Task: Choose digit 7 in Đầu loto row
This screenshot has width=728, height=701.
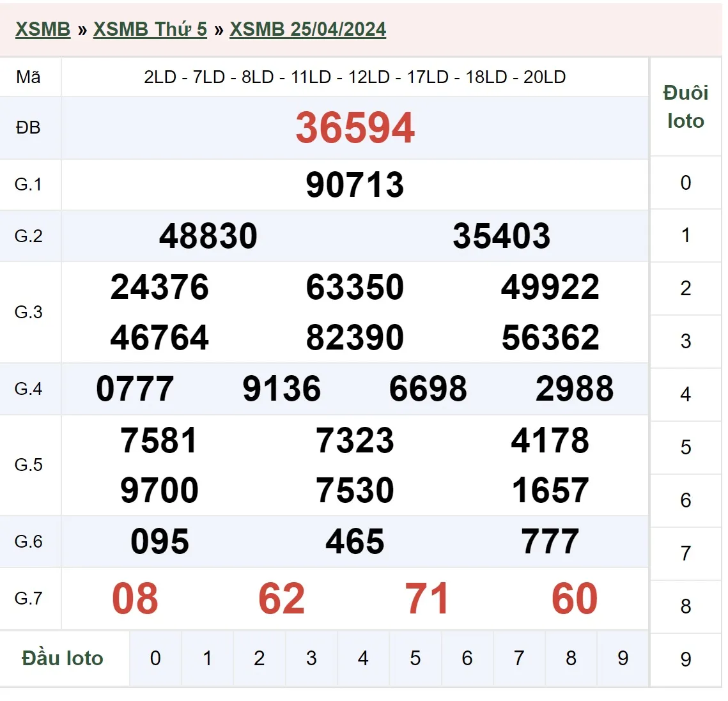Action: tap(519, 658)
